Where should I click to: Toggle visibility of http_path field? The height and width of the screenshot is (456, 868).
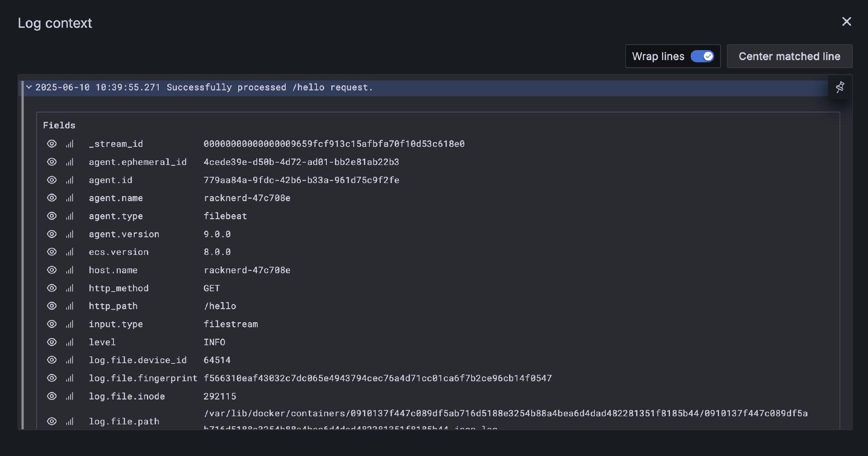[x=52, y=306]
